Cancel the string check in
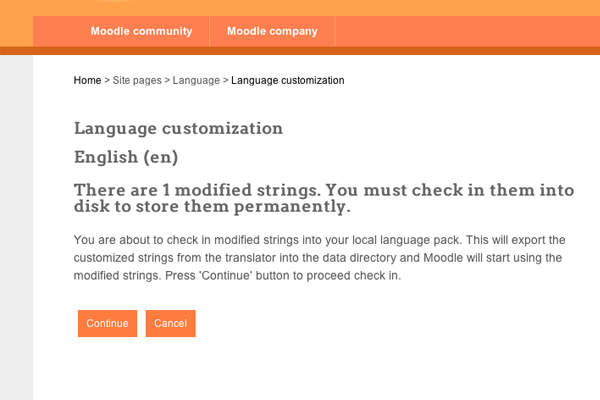Viewport: 600px width, 400px height. [x=171, y=323]
